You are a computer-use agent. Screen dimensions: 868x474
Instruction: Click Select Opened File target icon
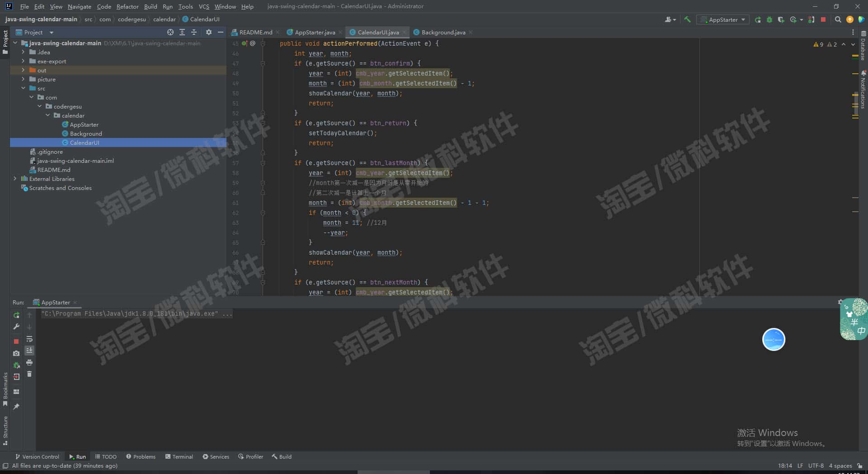pos(170,32)
